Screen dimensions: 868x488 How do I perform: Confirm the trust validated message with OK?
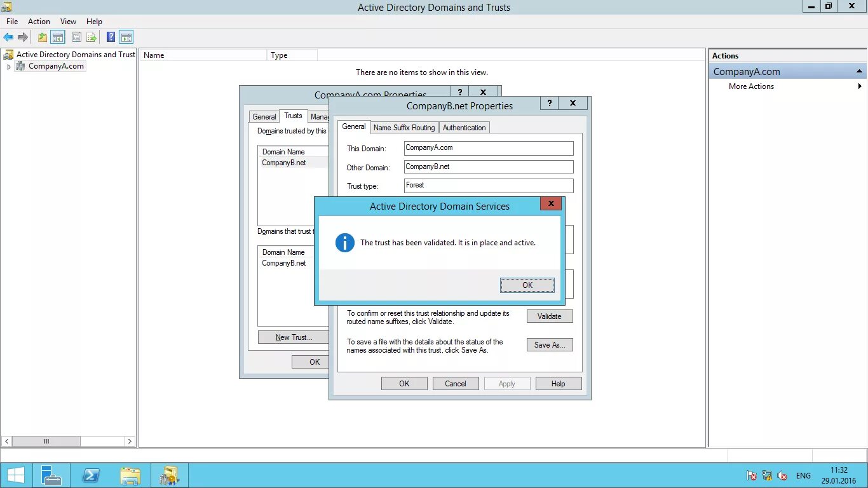tap(527, 285)
